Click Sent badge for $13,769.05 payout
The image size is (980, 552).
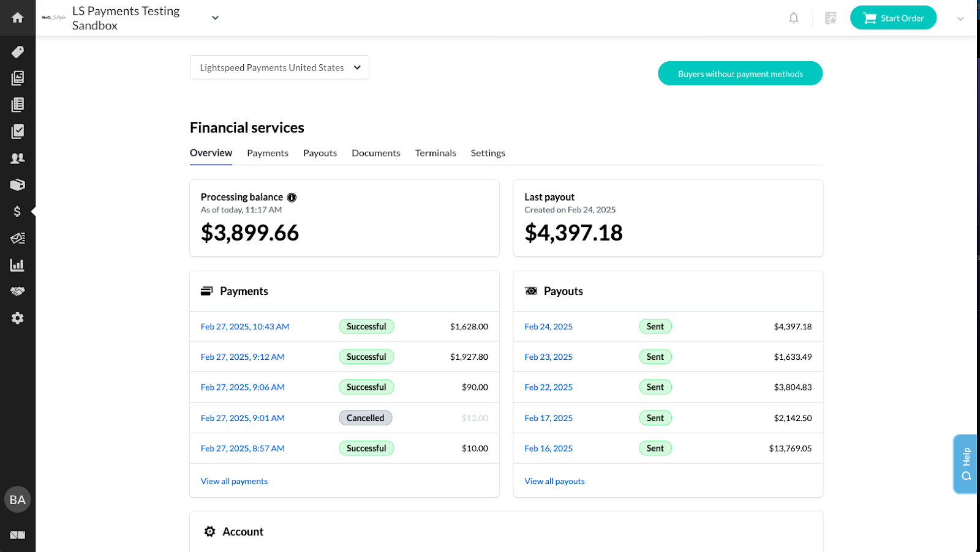pyautogui.click(x=655, y=449)
